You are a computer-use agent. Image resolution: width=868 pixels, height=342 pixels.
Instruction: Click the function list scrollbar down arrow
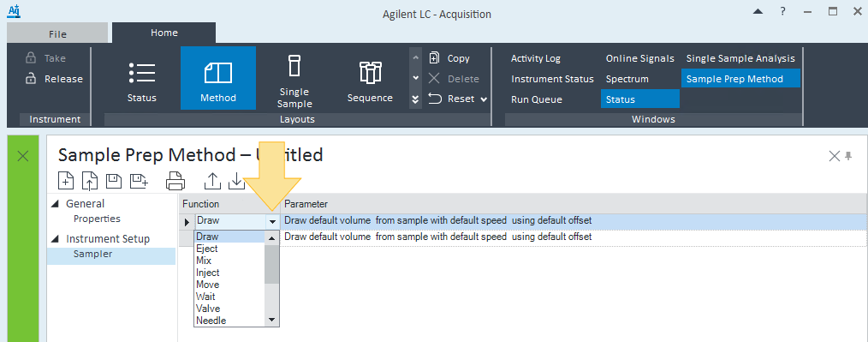[271, 320]
